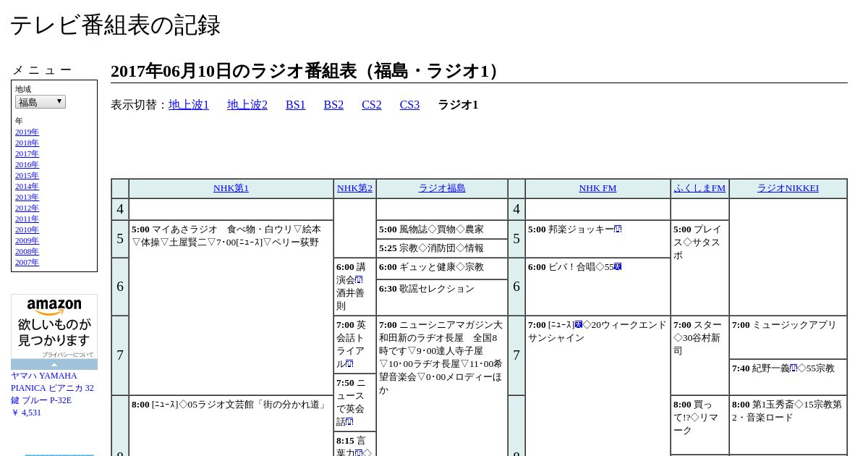868x456 pixels.
Task: Click the 7:00 ニューシニアマガジン program cell
Action: tap(442, 386)
